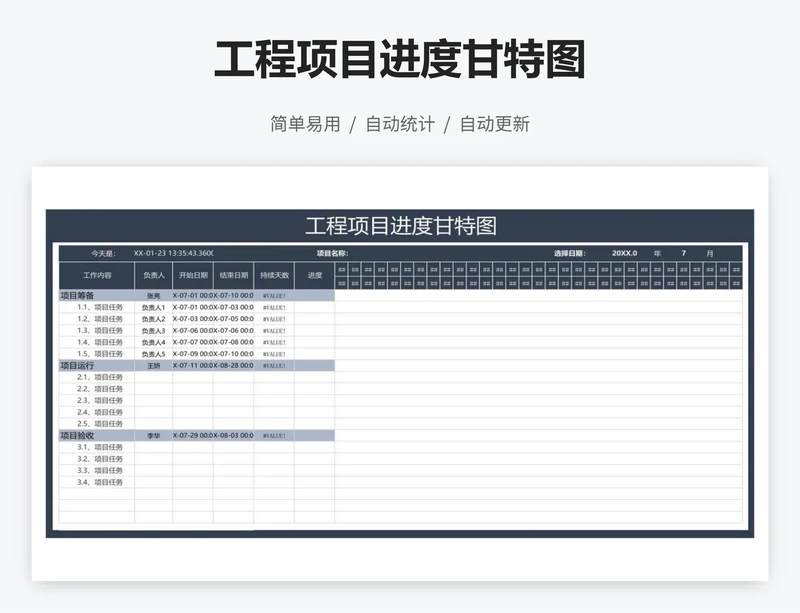Click the spreadsheet title 工程项目进度甘特图
Image resolution: width=800 pixels, height=613 pixels.
point(401,226)
